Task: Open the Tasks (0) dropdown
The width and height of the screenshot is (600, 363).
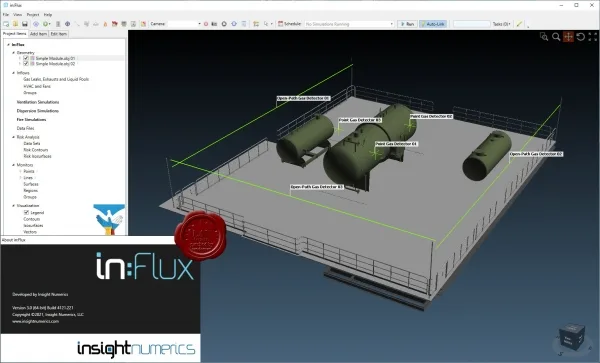Action: pyautogui.click(x=502, y=24)
